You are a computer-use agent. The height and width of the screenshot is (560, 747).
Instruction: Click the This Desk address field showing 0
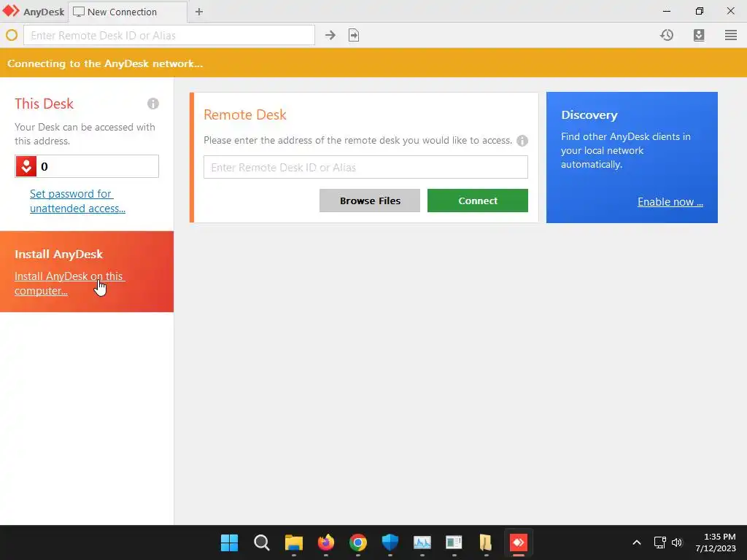[87, 166]
